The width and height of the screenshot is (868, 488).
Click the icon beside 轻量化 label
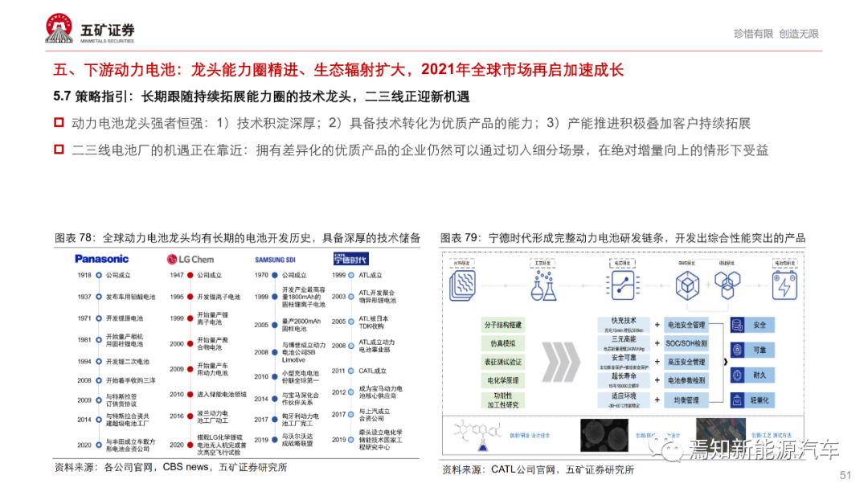pos(737,400)
